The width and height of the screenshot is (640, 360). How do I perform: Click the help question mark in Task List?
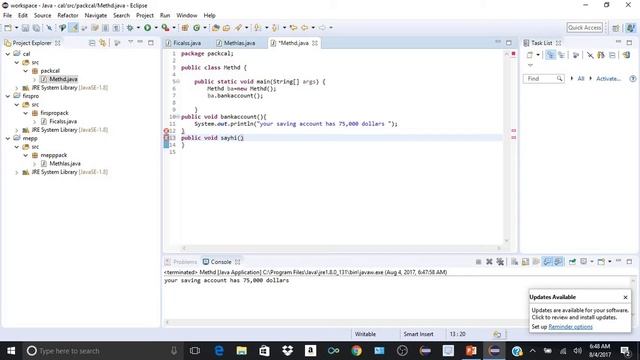[633, 78]
